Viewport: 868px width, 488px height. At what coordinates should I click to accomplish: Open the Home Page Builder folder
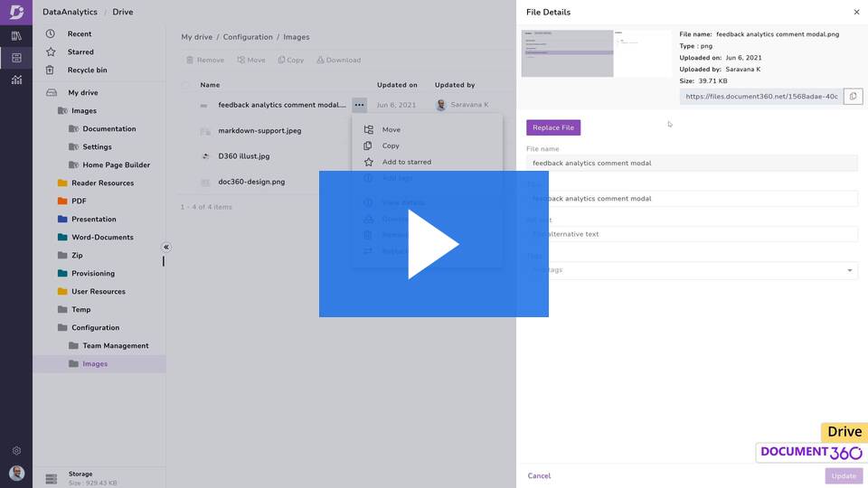tap(116, 164)
